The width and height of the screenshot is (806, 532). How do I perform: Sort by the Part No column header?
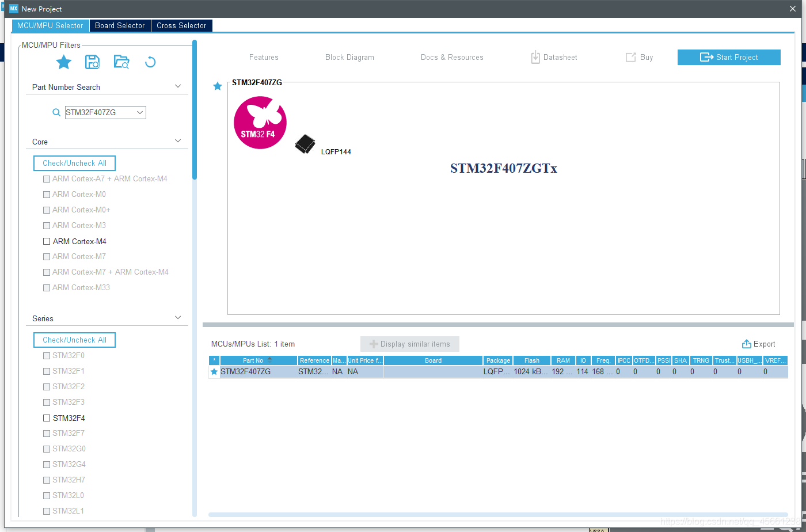click(258, 360)
